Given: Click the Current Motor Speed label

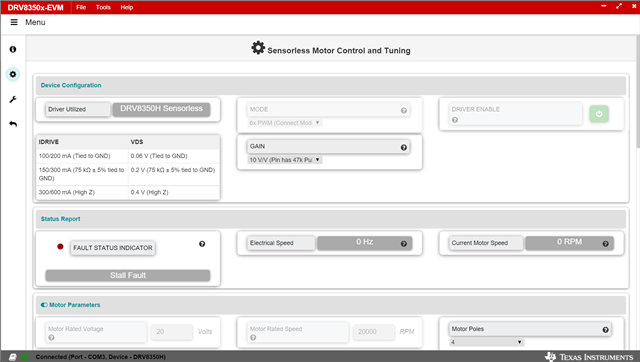Looking at the screenshot, I should [x=486, y=243].
